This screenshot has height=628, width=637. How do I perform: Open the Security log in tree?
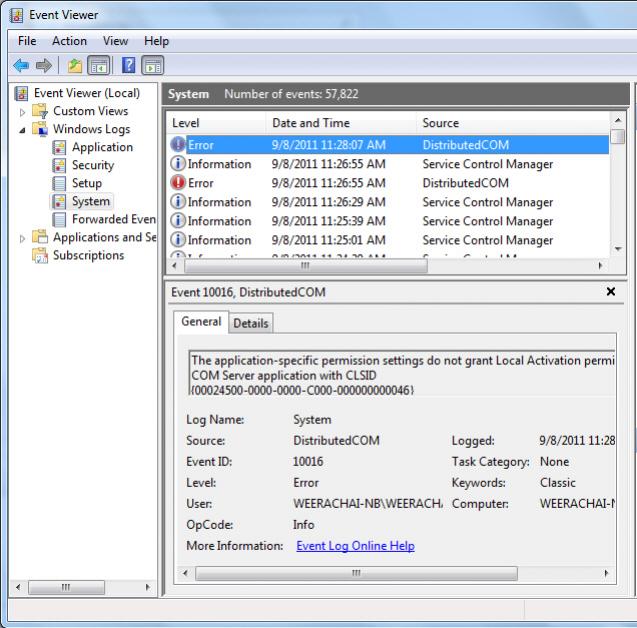[x=93, y=165]
